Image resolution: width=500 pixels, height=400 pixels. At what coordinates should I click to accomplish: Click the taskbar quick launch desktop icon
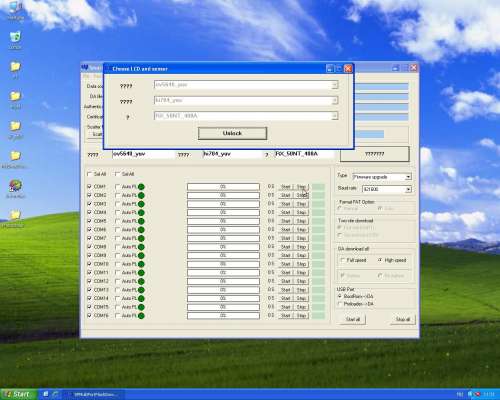46,394
